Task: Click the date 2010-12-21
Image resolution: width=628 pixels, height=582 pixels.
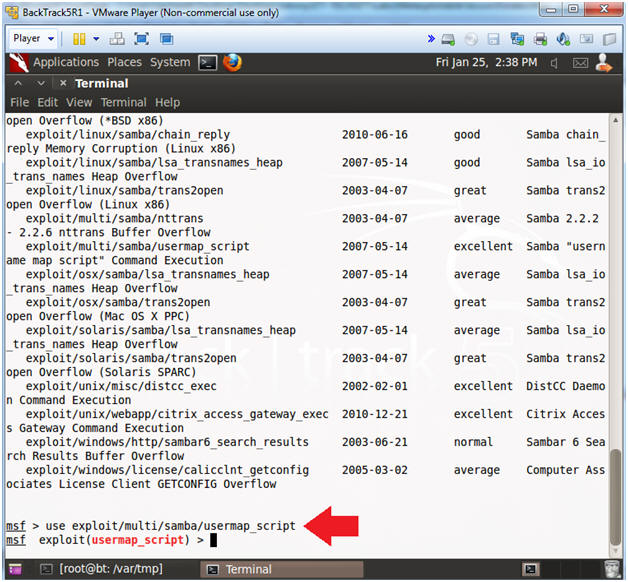Action: coord(374,414)
